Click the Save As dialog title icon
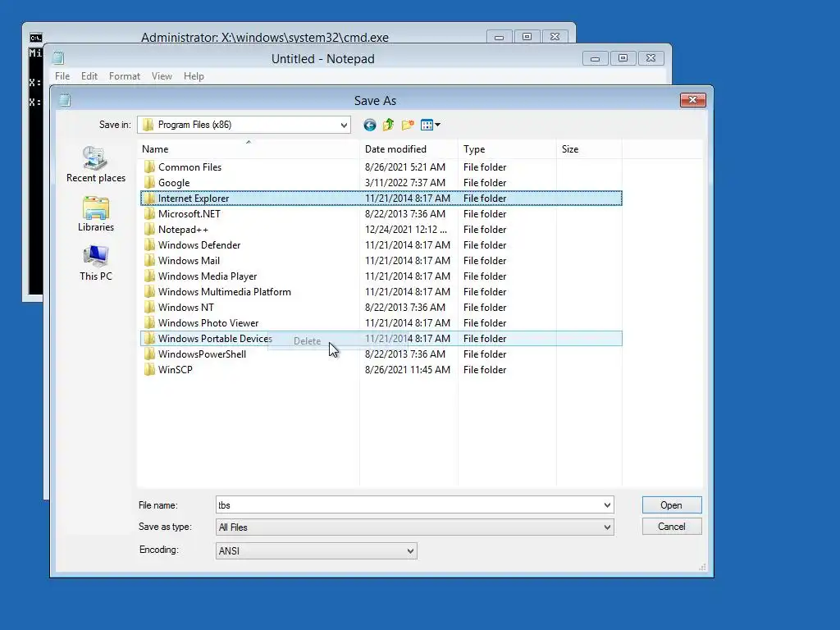The height and width of the screenshot is (630, 840). tap(65, 100)
